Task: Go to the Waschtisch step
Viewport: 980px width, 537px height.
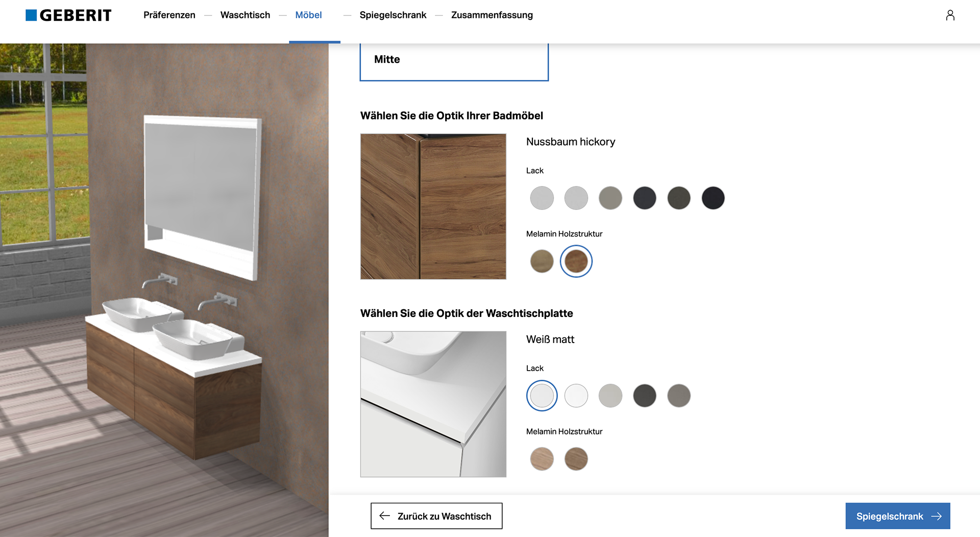Action: [x=245, y=15]
